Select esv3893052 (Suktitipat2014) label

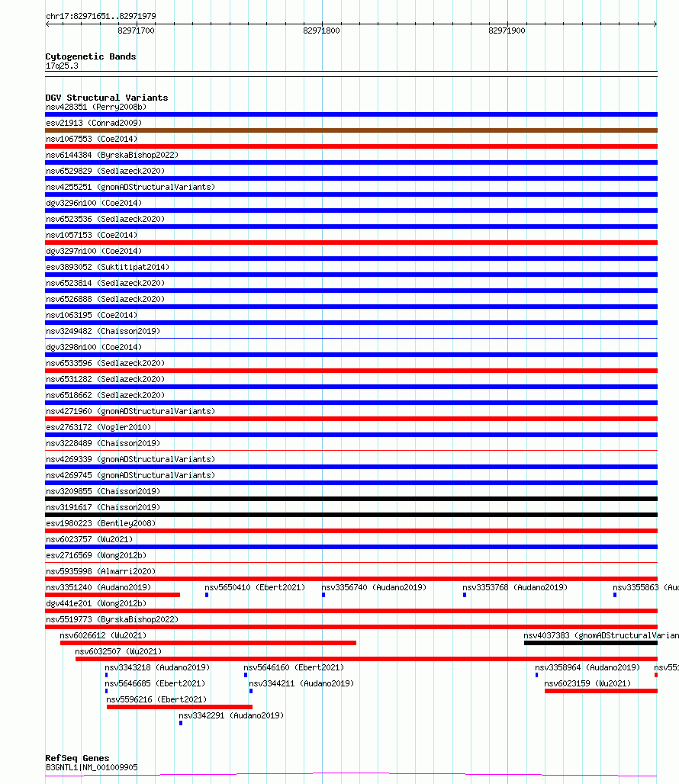coord(108,267)
